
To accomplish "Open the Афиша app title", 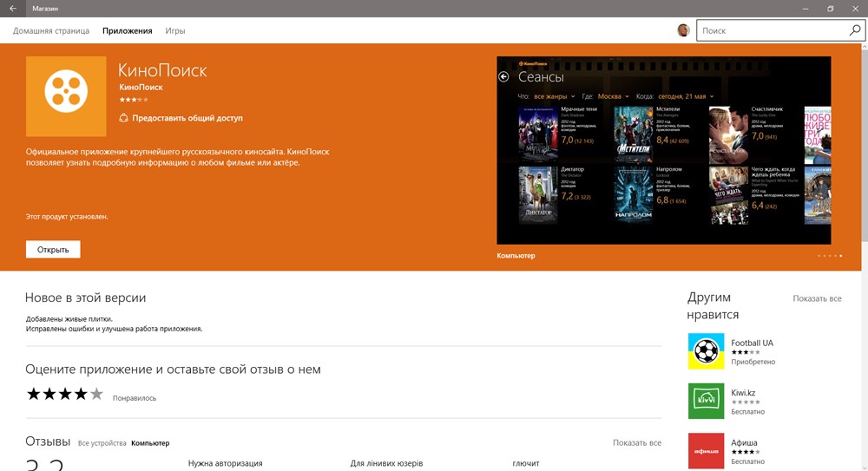I will 744,442.
